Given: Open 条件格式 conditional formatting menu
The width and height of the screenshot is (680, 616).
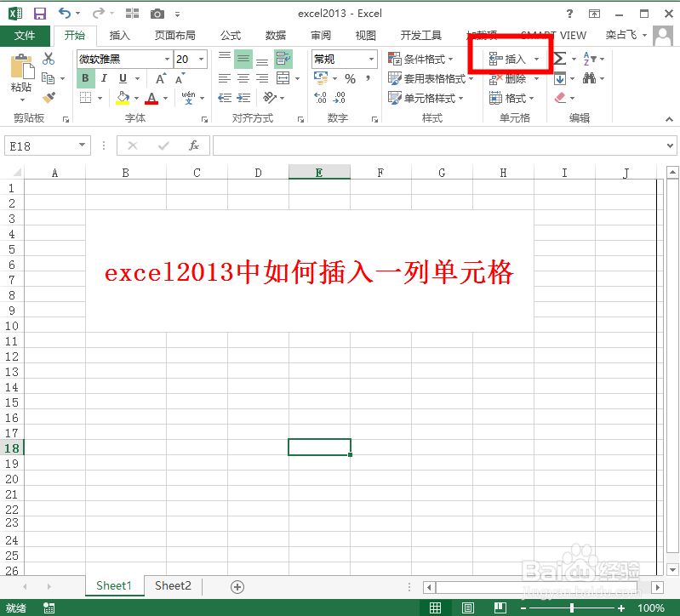Looking at the screenshot, I should (420, 59).
